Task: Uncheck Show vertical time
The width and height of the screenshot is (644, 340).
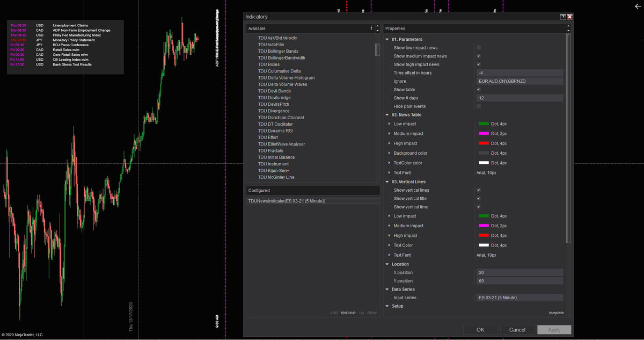Action: click(477, 207)
